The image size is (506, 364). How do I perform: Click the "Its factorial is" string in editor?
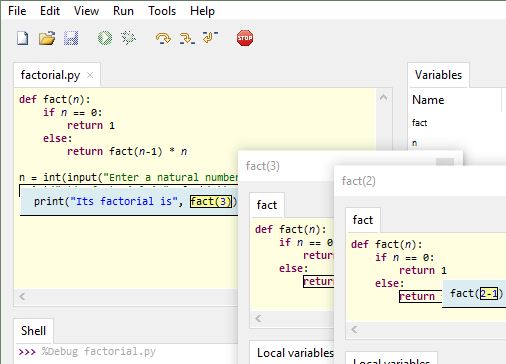[x=124, y=201]
